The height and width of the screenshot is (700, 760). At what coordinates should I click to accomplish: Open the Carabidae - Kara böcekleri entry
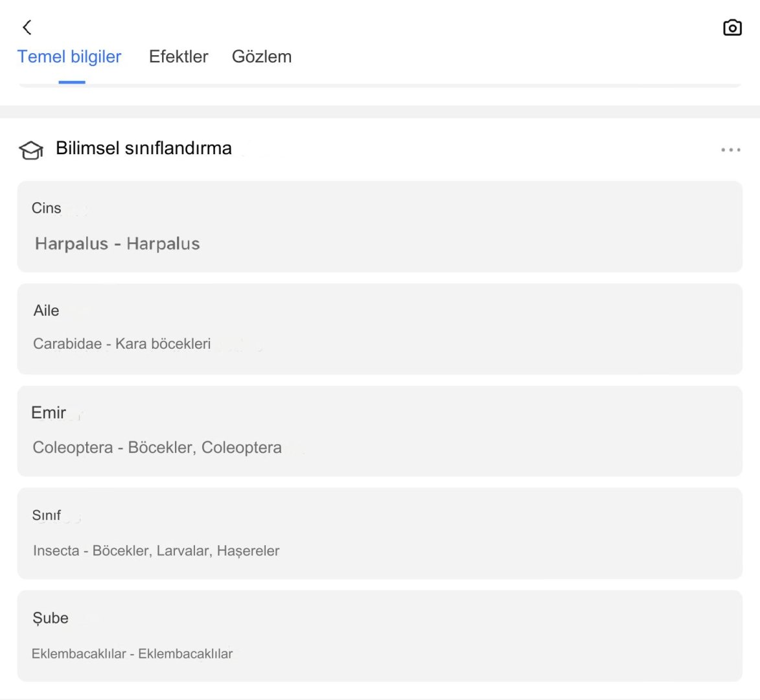122,344
